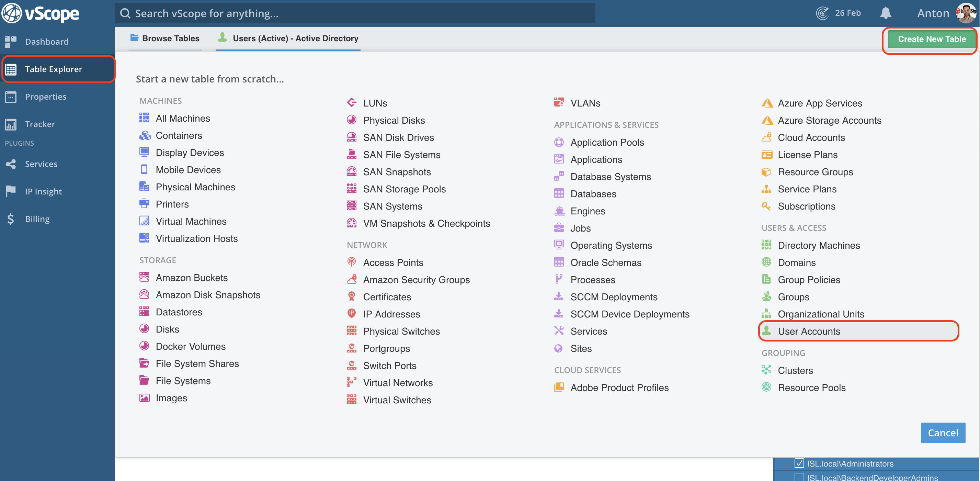Choose Database Systems entry
Image resolution: width=980 pixels, height=481 pixels.
611,177
